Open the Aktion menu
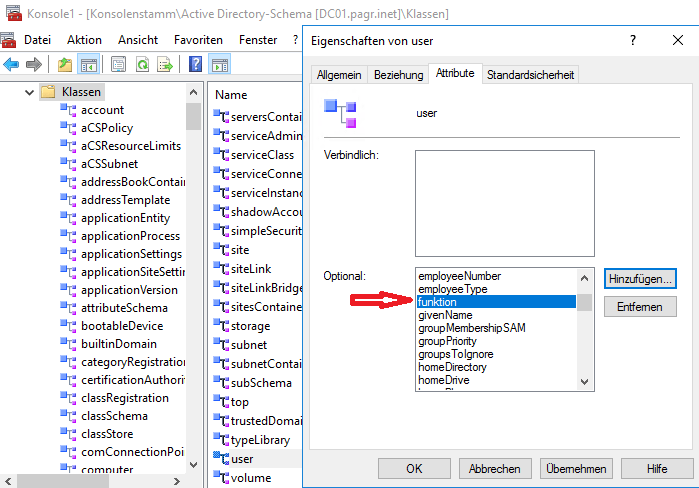 tap(84, 39)
